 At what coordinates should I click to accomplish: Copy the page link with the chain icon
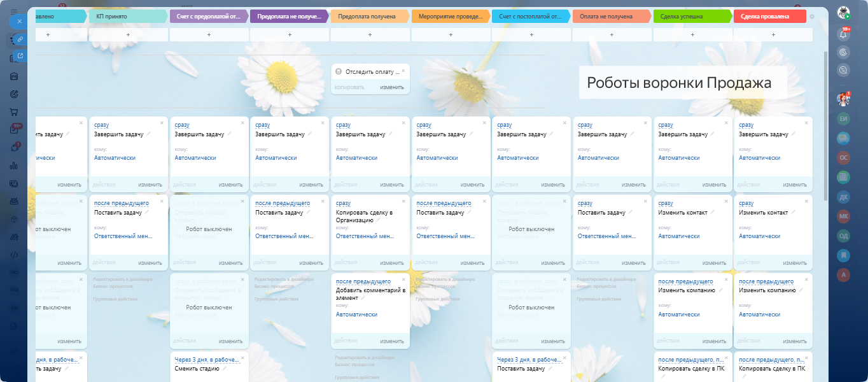coord(20,39)
